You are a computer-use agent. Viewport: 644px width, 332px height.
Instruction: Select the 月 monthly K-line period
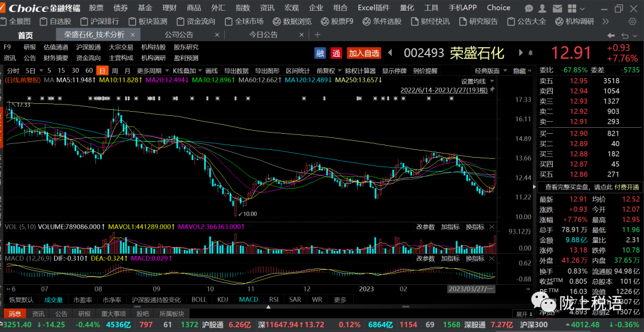(x=128, y=71)
